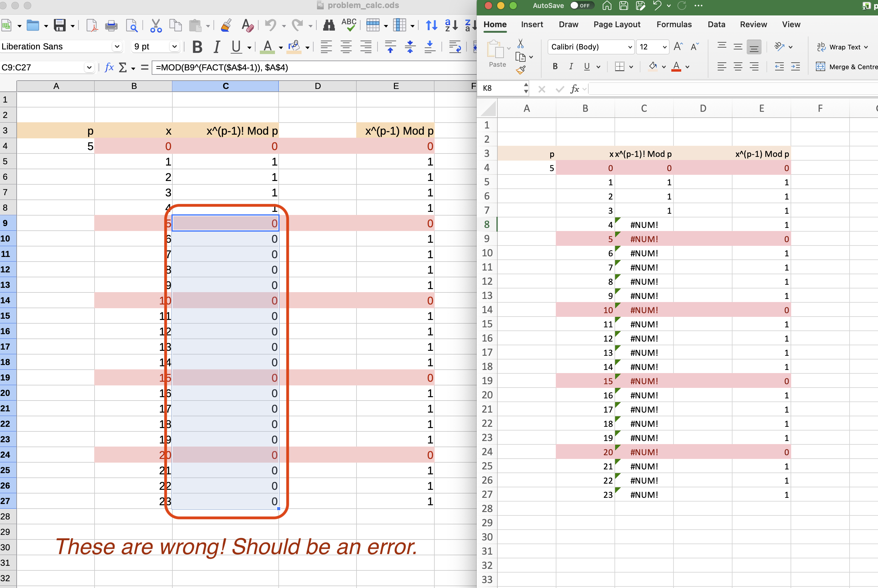
Task: Toggle Italic in LibreOffice formatting toolbar
Action: tap(216, 47)
